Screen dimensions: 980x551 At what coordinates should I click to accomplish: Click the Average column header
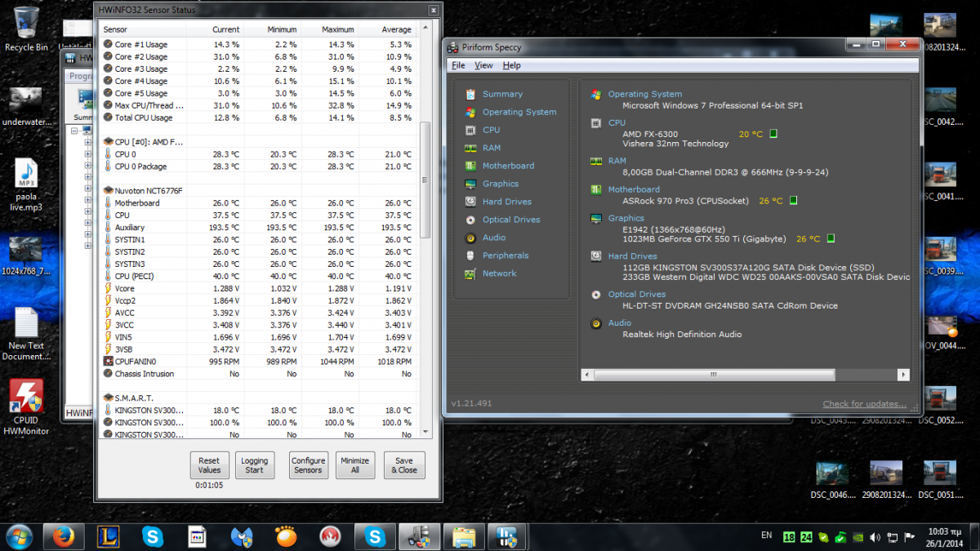(387, 29)
